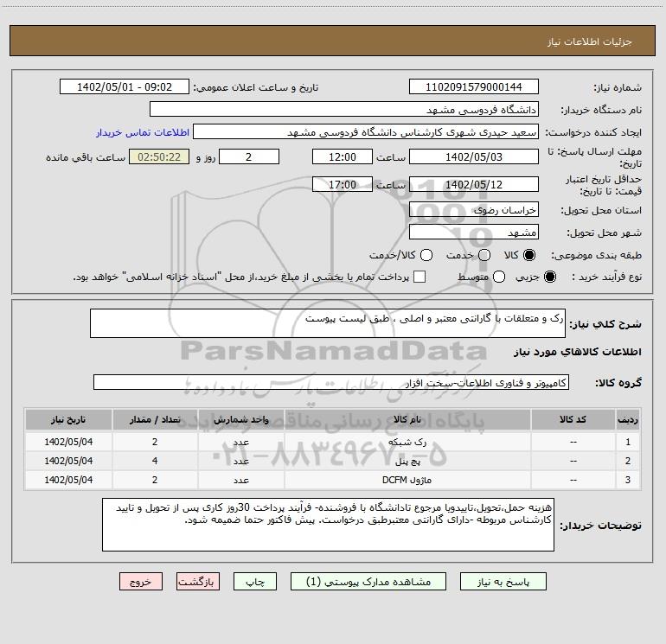Select the کالا radio button
Screen dimensions: 666x644
click(529, 255)
